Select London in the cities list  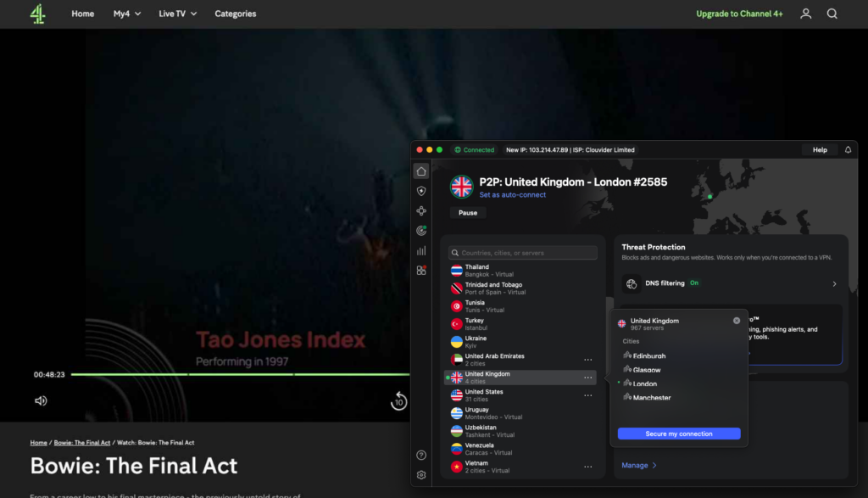click(x=644, y=383)
